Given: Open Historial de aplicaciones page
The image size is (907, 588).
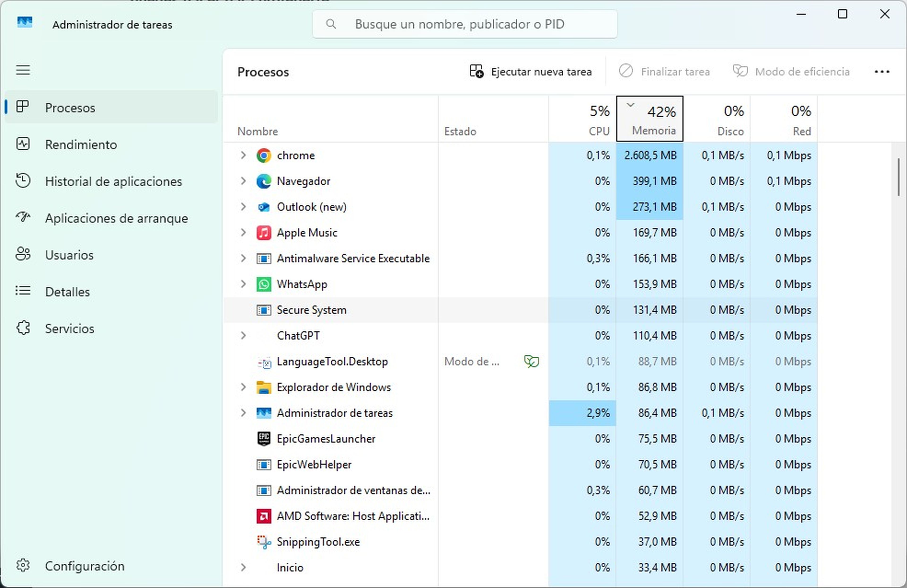Looking at the screenshot, I should click(111, 181).
